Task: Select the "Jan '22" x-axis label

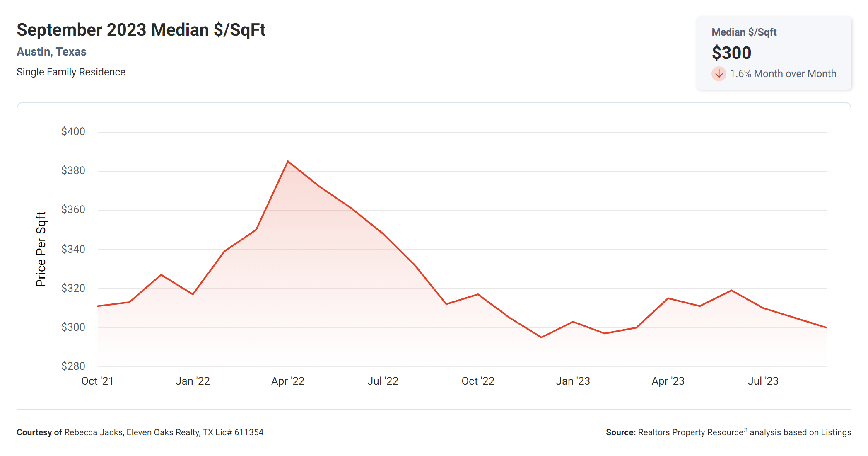Action: (193, 381)
